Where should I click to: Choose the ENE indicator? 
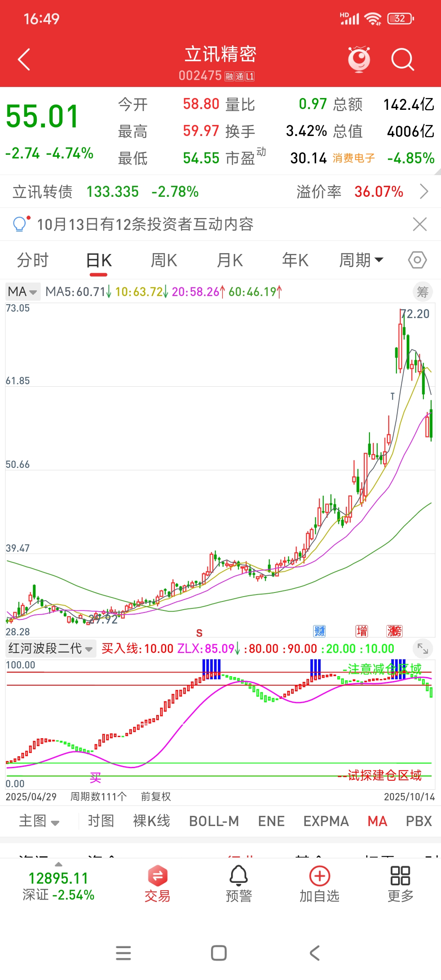tap(271, 821)
